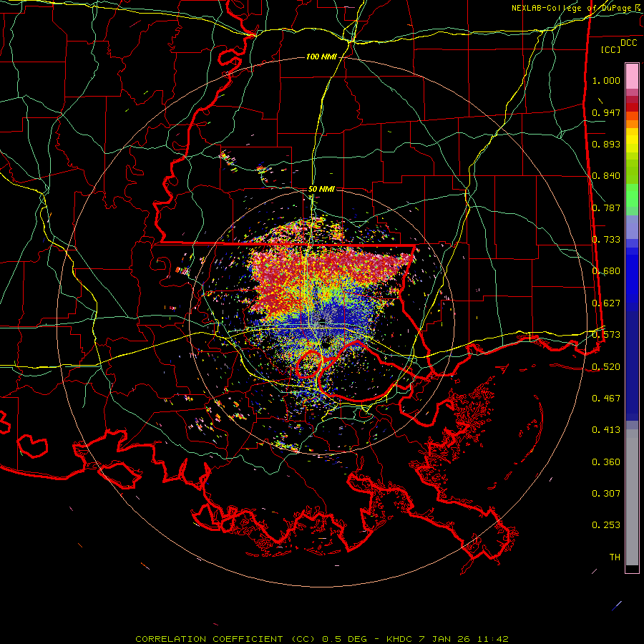
Task: Click the 0.573 legend value
Action: tap(606, 335)
